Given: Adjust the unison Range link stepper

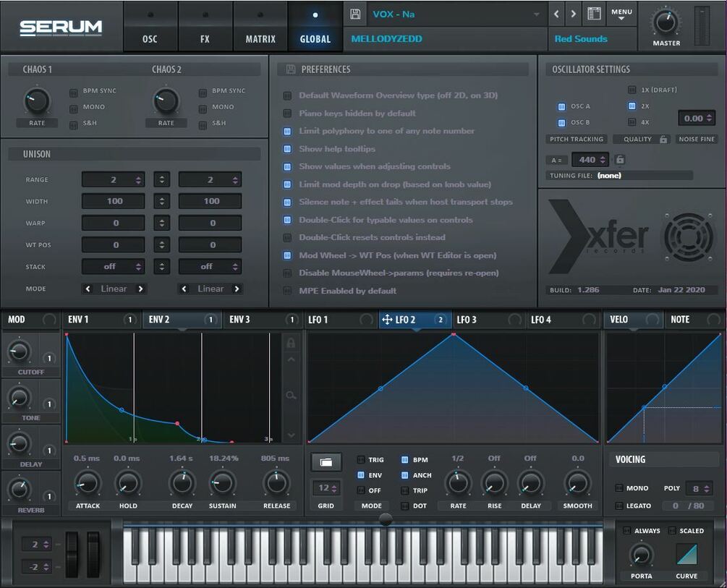Looking at the screenshot, I should click(x=162, y=179).
